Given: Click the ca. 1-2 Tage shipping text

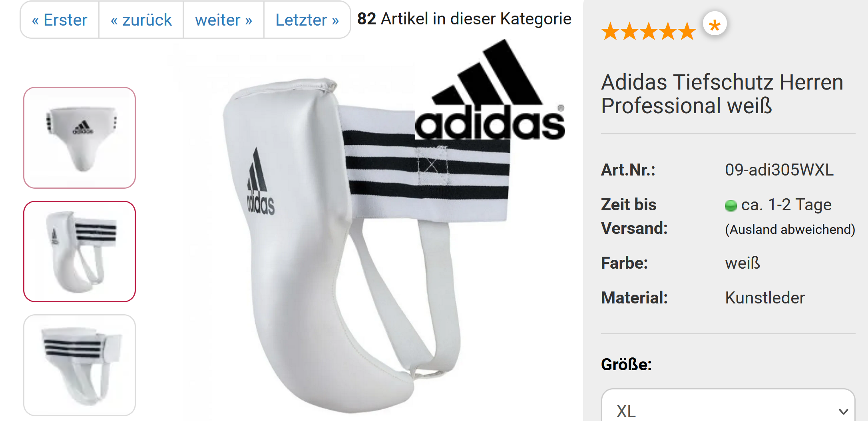Looking at the screenshot, I should tap(786, 205).
